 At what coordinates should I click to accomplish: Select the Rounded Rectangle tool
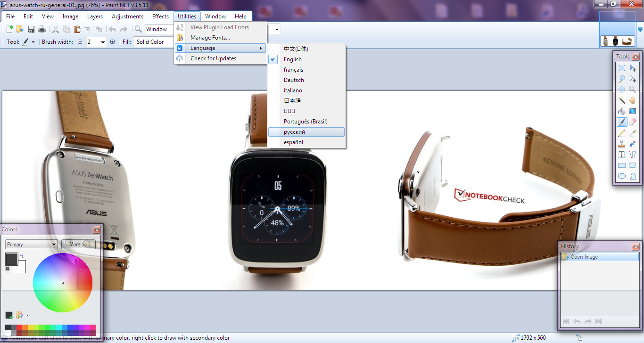[633, 165]
